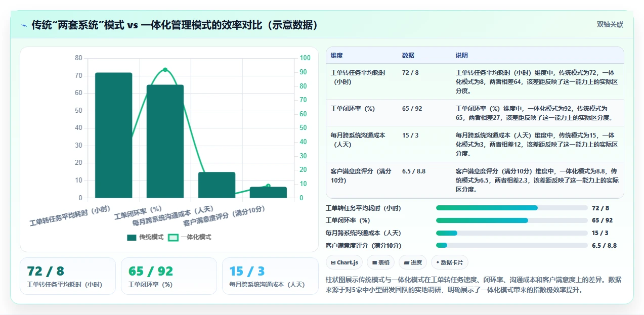The width and height of the screenshot is (644, 315).
Task: Click the 工单转任务平均耗时 progress bar
Action: click(x=512, y=208)
